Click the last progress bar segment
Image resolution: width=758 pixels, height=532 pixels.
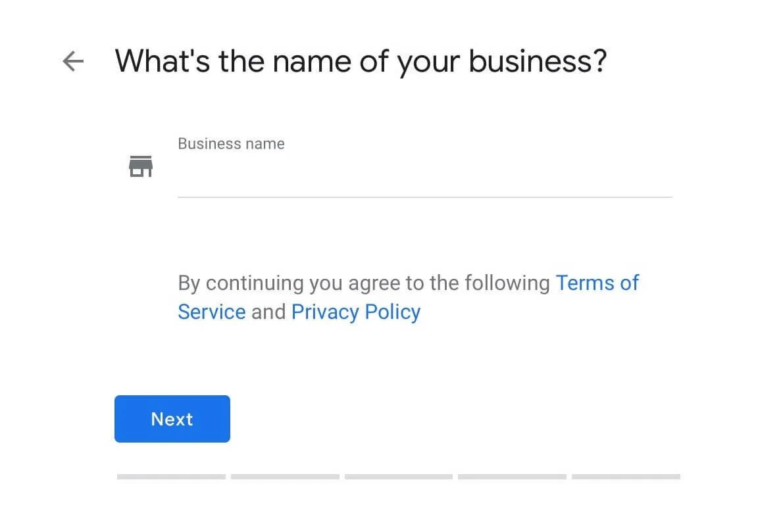pos(626,477)
